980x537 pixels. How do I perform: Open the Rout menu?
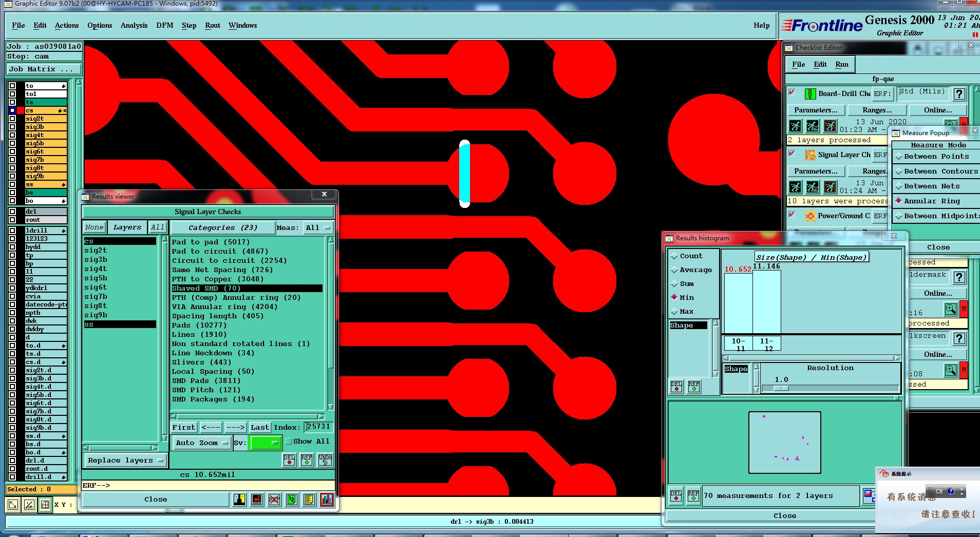pos(213,25)
